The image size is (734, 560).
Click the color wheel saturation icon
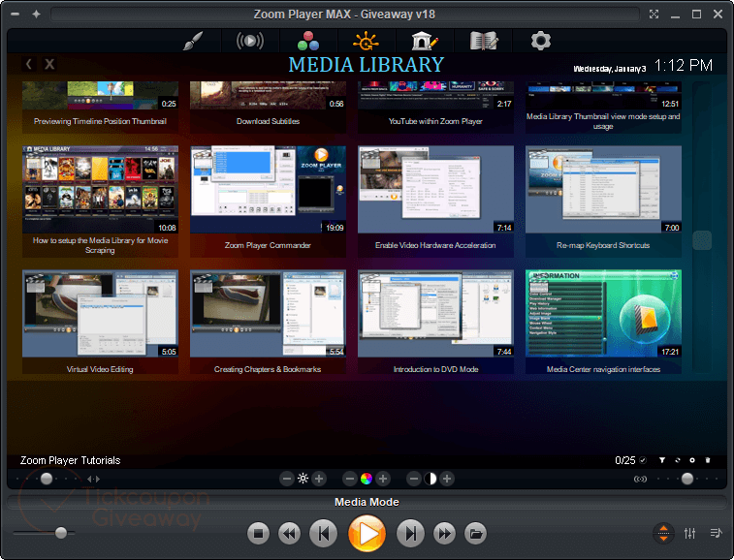[367, 479]
